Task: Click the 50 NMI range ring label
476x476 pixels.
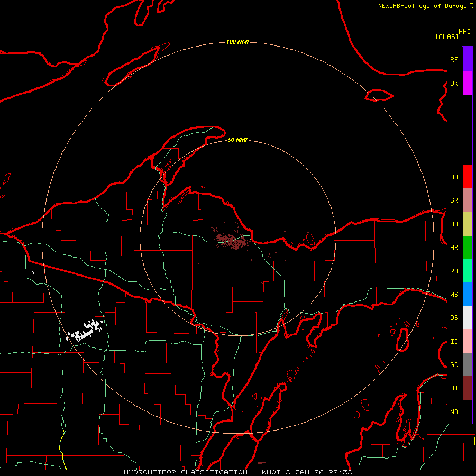Action: [x=237, y=140]
